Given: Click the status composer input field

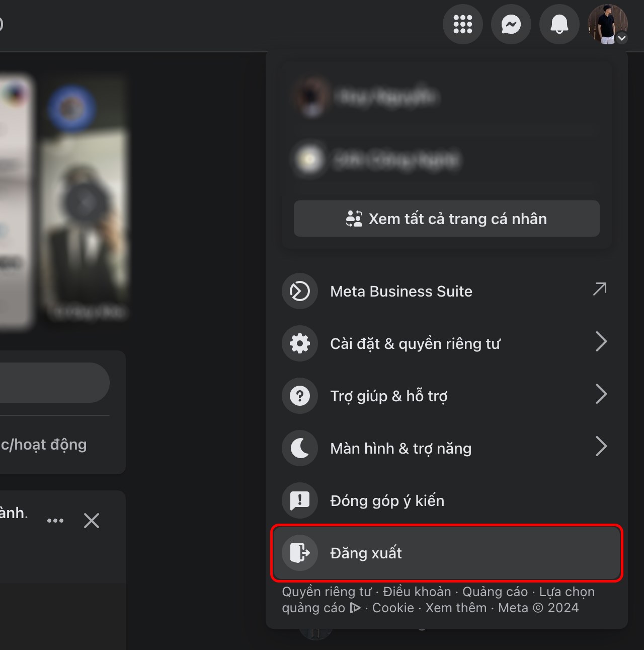Looking at the screenshot, I should [54, 383].
